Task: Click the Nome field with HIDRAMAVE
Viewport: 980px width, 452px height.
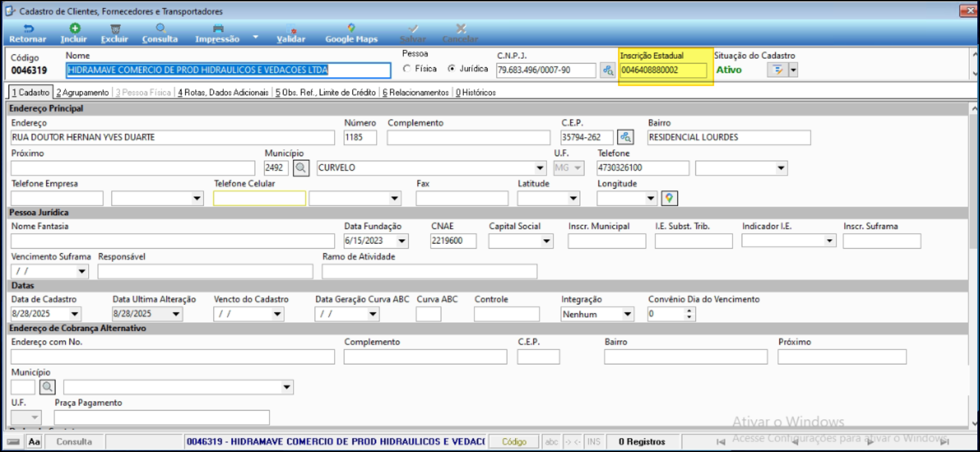Action: [228, 70]
